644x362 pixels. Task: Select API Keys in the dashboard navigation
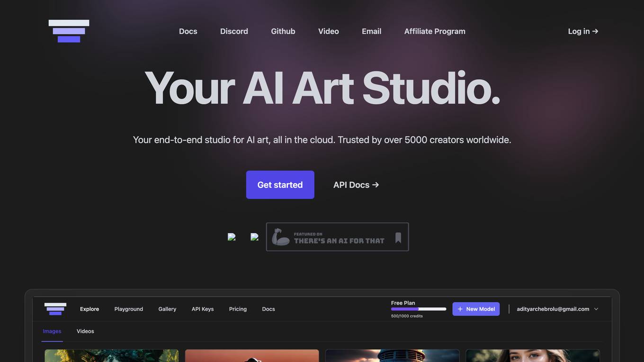click(x=203, y=308)
